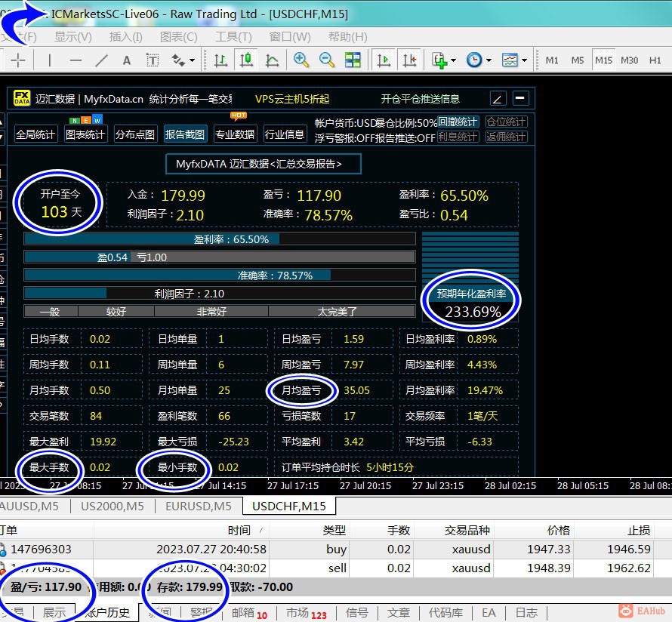Image resolution: width=672 pixels, height=622 pixels.
Task: Draw a vertical line tool
Action: tap(50, 60)
